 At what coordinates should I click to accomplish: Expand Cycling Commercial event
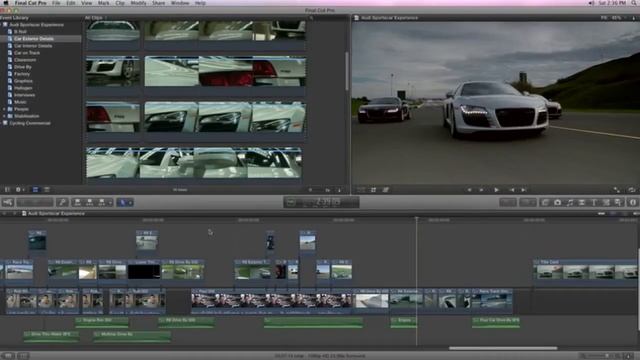[x=1, y=123]
